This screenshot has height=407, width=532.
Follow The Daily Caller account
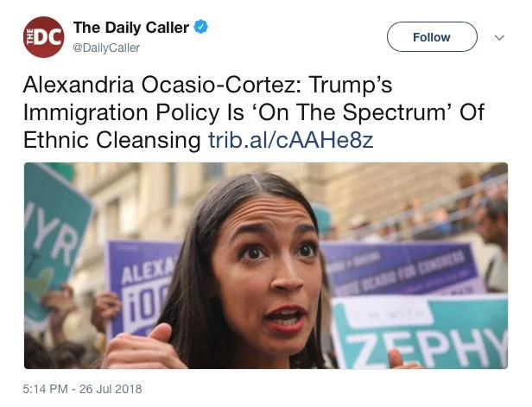point(432,36)
